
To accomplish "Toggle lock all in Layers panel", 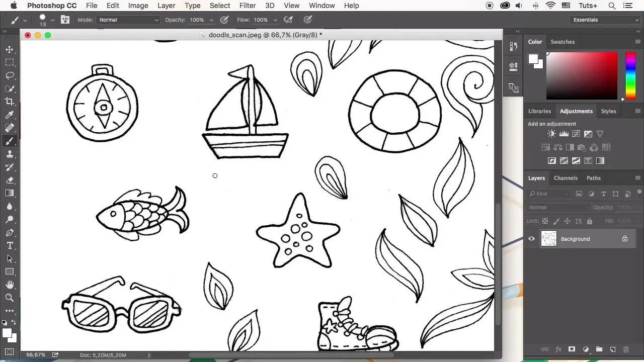I will point(590,221).
